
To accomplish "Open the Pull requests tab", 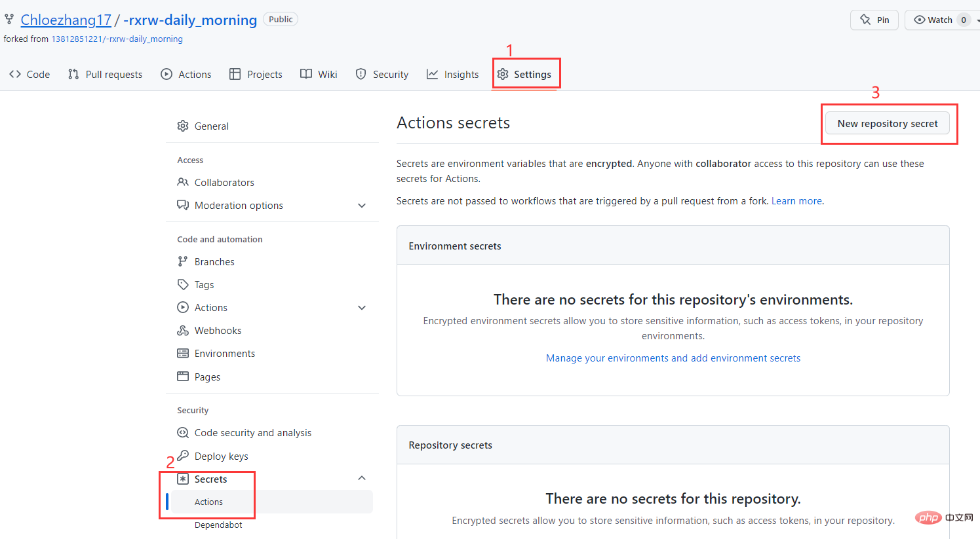I will (106, 75).
